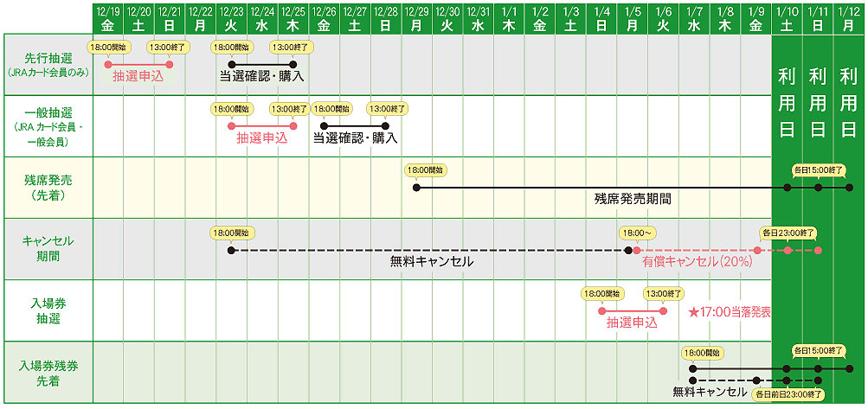Click the 1/12 Monday date header
The image size is (868, 409).
[849, 17]
